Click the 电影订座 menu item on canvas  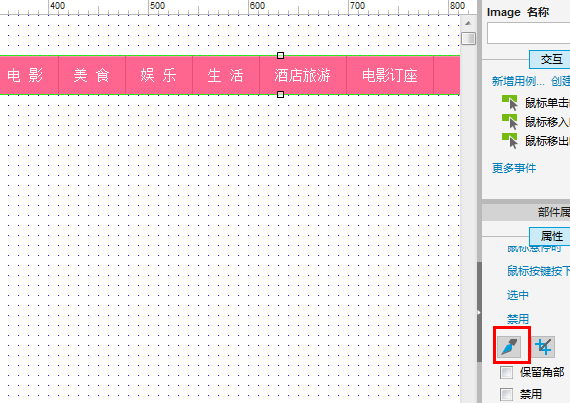390,76
